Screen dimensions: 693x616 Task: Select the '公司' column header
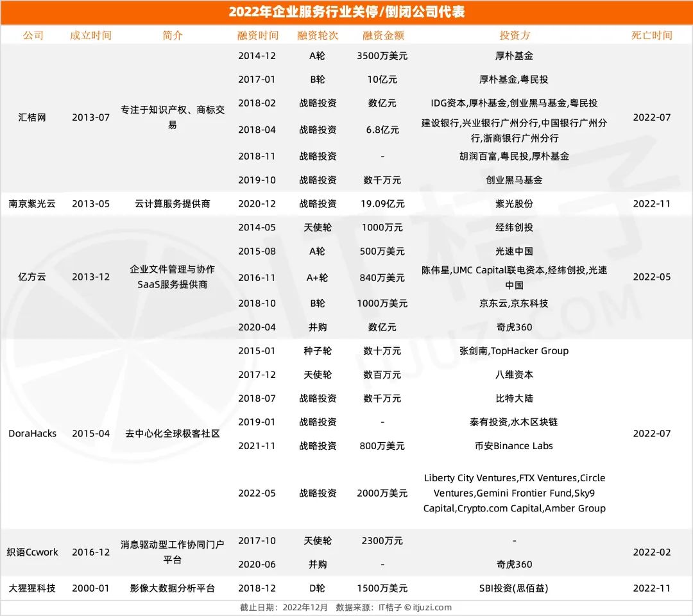(x=33, y=35)
